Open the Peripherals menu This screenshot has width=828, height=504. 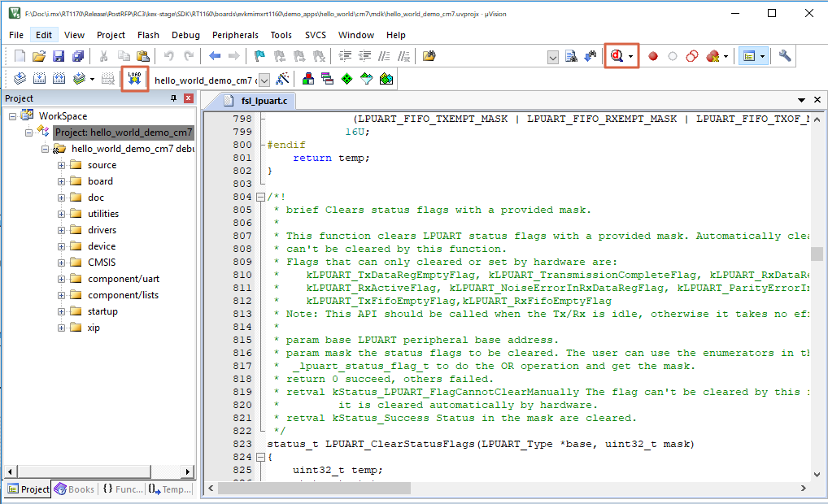[x=236, y=35]
